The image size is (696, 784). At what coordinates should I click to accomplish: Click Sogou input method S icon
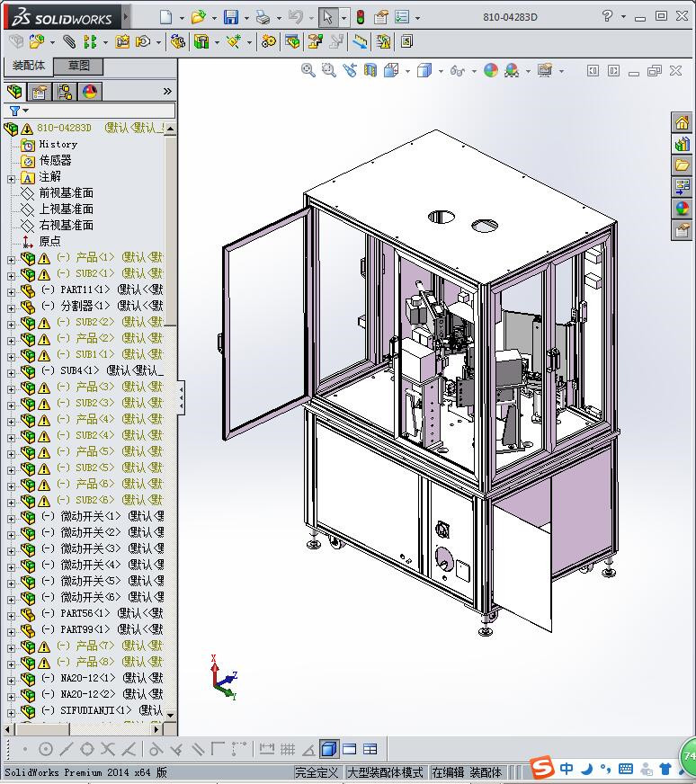tap(542, 768)
